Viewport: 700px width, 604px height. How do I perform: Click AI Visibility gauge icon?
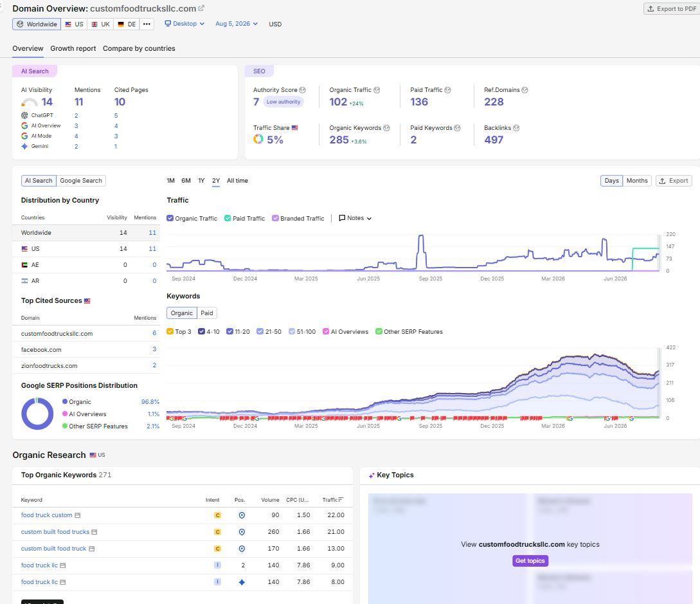(x=30, y=102)
